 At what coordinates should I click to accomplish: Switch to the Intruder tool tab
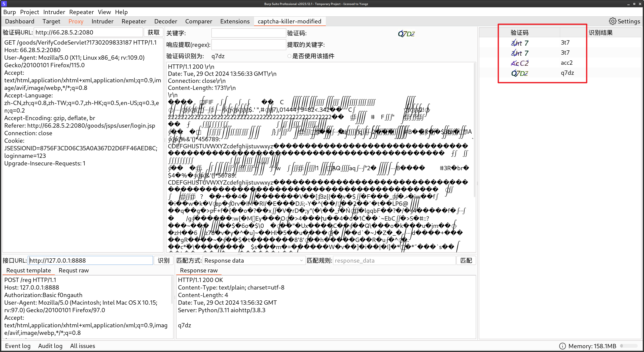(102, 21)
